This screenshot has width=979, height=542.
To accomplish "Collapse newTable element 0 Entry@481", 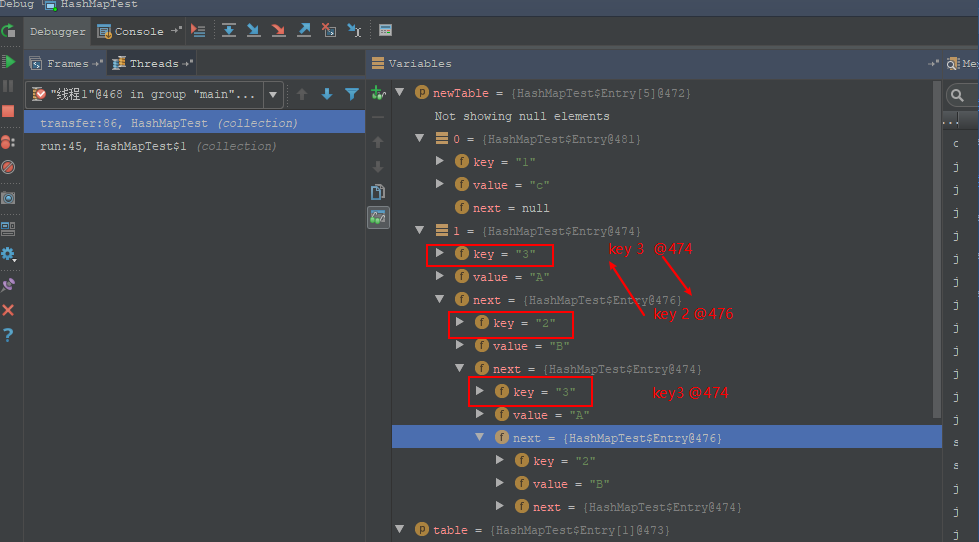I will click(420, 138).
